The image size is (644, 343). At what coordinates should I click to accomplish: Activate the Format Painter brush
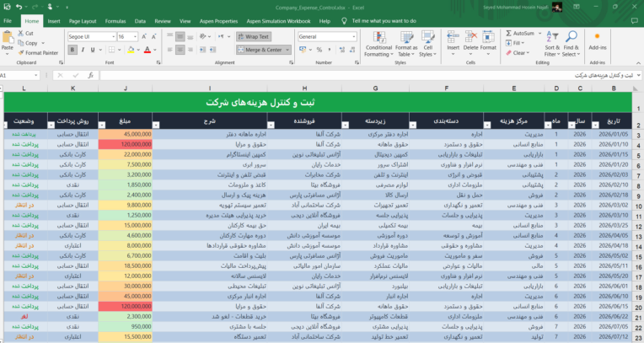click(21, 52)
